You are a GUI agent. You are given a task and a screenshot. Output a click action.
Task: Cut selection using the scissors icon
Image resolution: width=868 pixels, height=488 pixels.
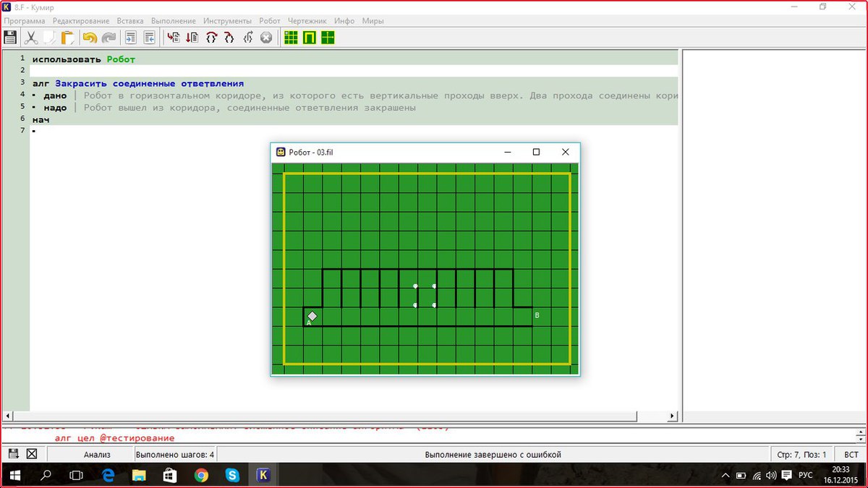pos(32,38)
